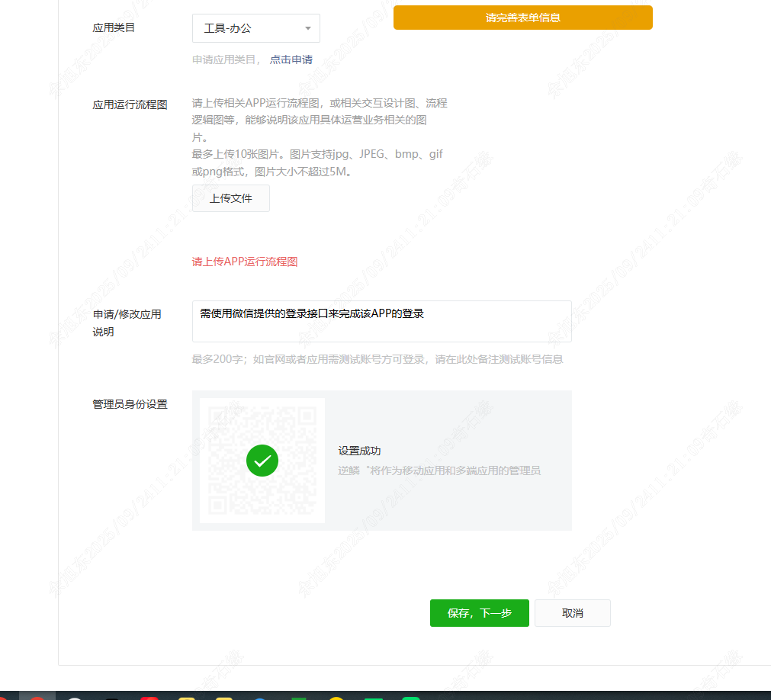This screenshot has width=771, height=700.
Task: Click the 应用运行流程图 field label
Action: (130, 104)
